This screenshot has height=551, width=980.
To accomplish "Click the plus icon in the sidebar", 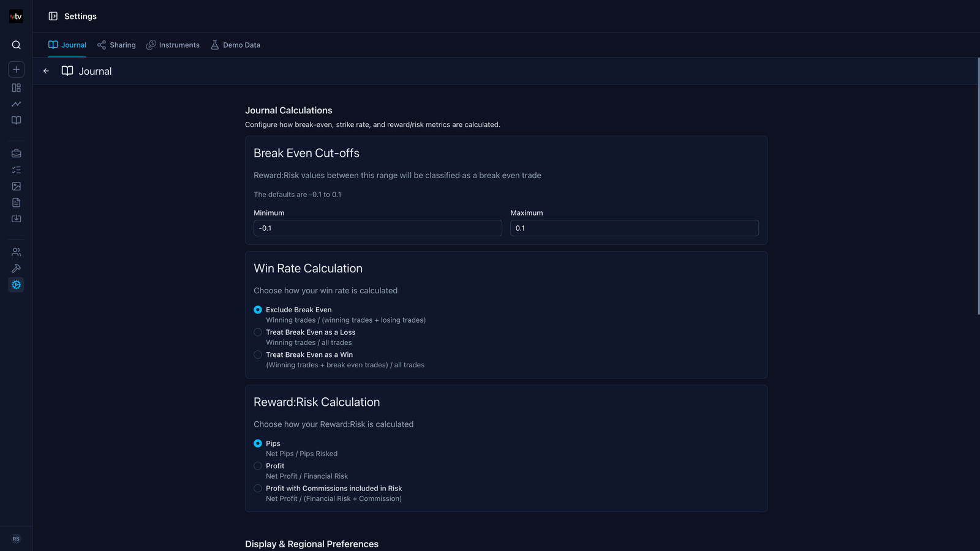I will pos(17,69).
